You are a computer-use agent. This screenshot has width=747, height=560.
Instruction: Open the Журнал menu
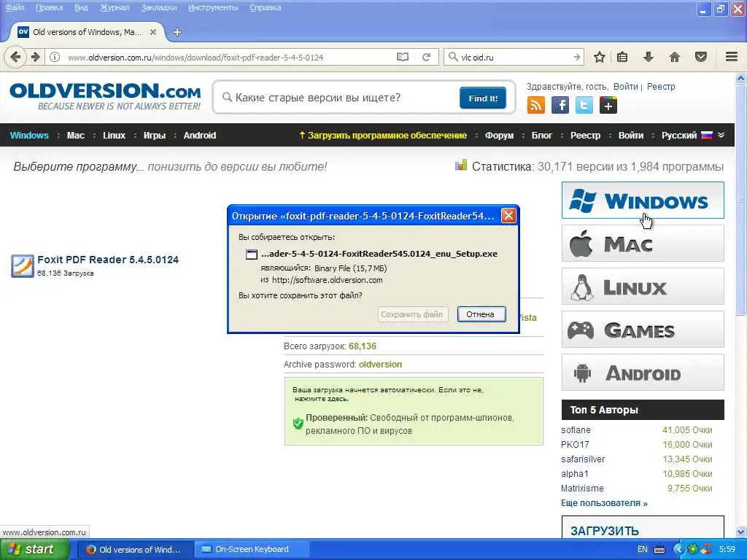115,7
